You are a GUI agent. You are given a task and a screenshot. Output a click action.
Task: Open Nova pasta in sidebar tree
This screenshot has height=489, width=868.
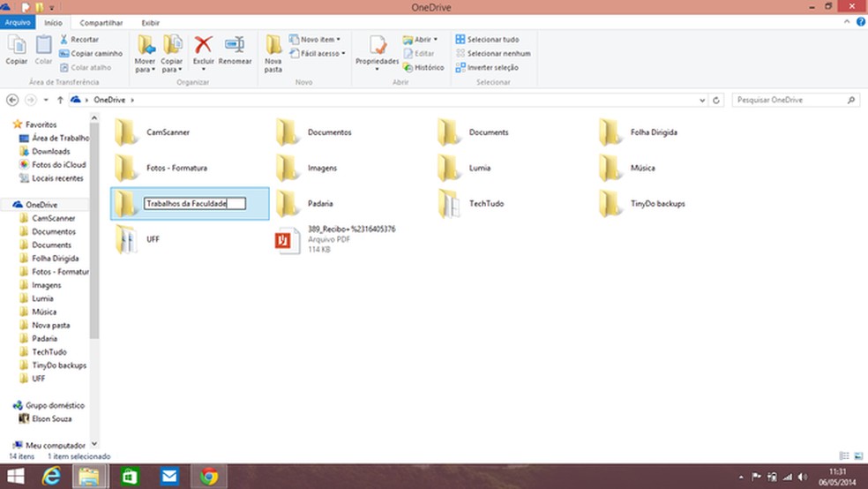point(50,325)
